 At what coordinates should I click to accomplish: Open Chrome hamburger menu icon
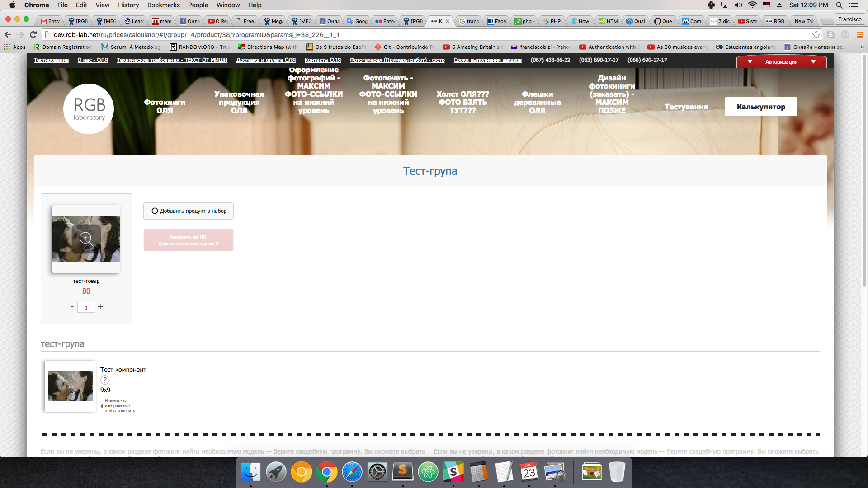859,34
